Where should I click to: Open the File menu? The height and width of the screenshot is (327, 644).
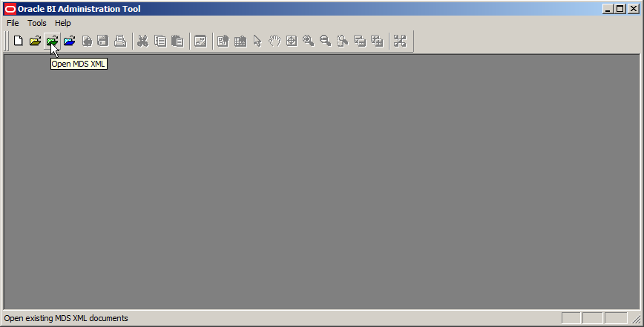click(x=13, y=23)
